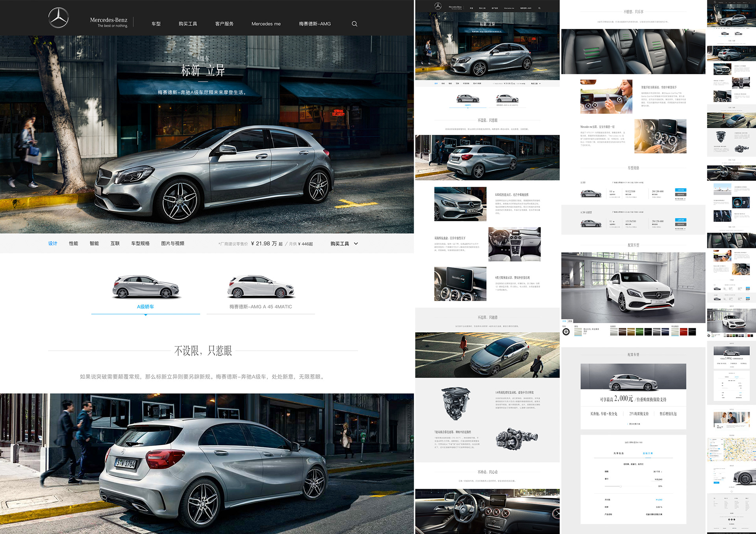
Task: Open the 36 个月 term selector
Action: point(658,471)
